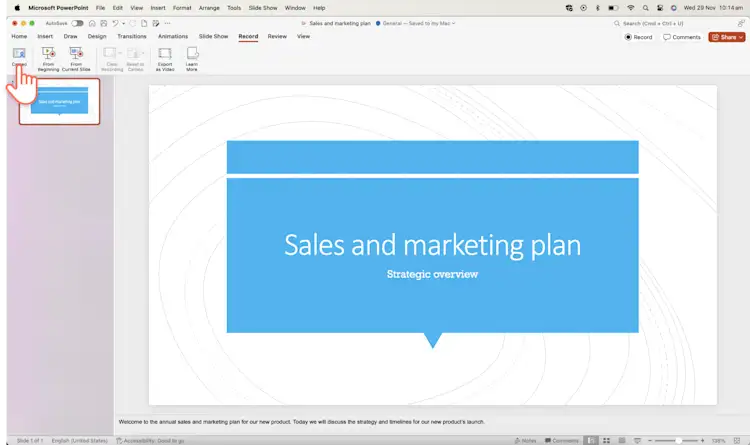
Task: Click the Cameo button in the Record ribbon
Action: click(19, 57)
